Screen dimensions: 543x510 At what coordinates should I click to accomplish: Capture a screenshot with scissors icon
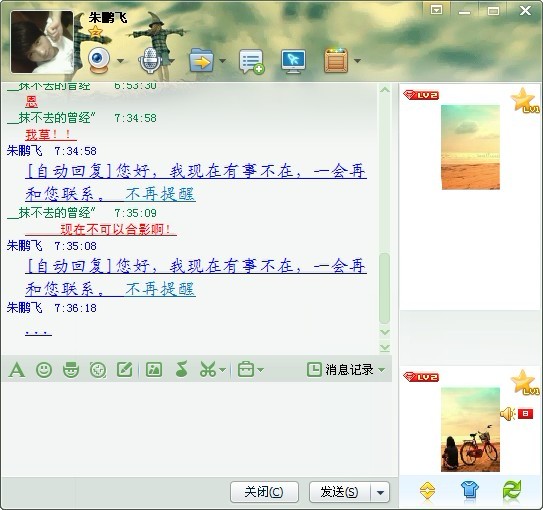coord(208,369)
